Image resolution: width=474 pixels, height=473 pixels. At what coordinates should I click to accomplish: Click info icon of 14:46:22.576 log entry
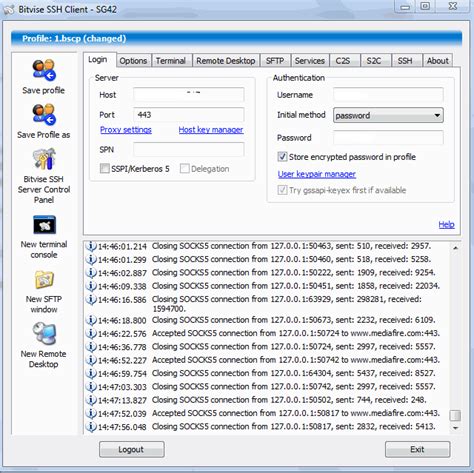[x=91, y=333]
